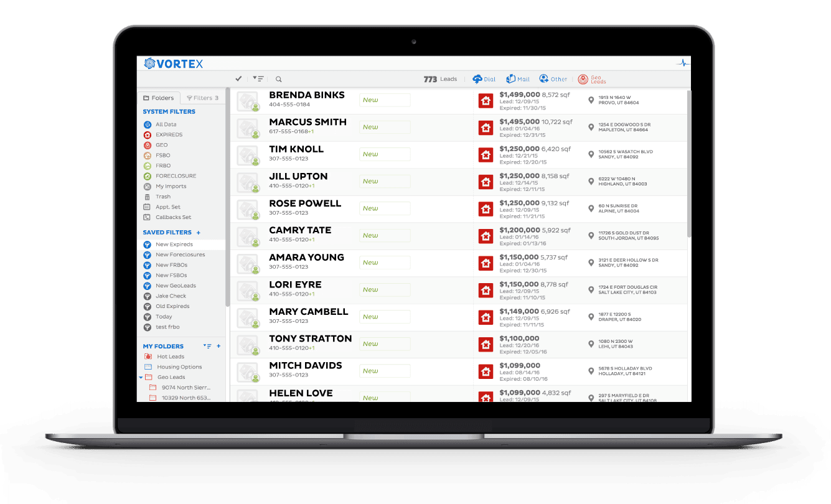Click the leads list vertical scrollbar

coord(688,163)
